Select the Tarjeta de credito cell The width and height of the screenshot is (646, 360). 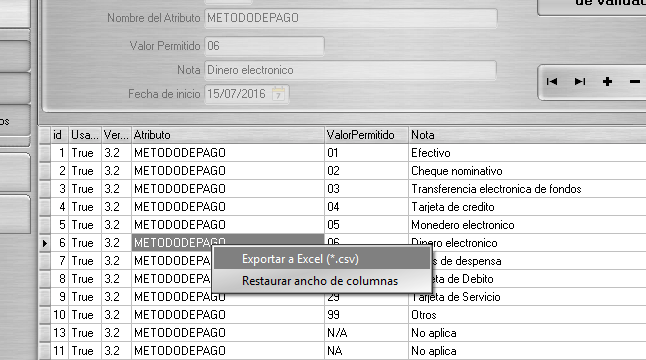coord(527,207)
